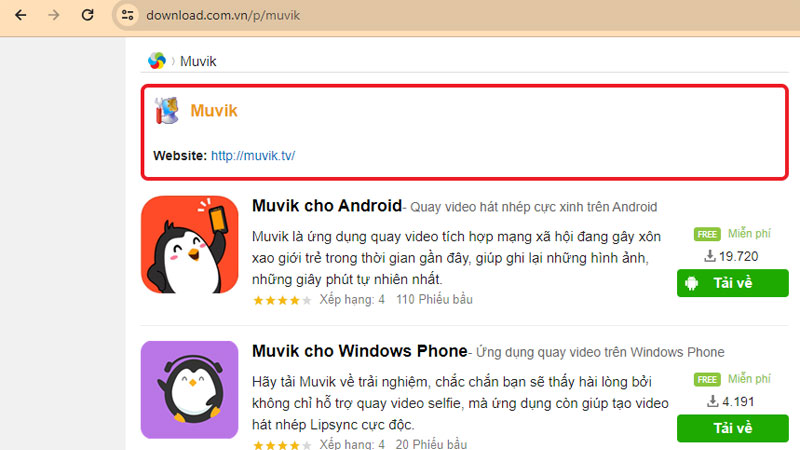The width and height of the screenshot is (800, 450).
Task: Open the site information icon in address bar
Action: coord(128,15)
